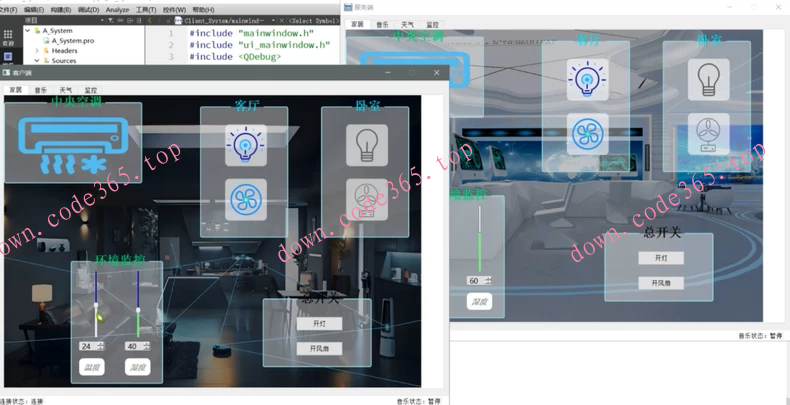Click the humidity slider in server window
This screenshot has height=405, width=790.
point(480,238)
